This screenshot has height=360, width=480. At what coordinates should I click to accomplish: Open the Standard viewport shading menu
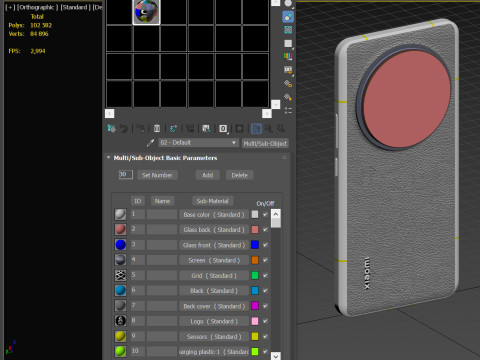(75, 7)
